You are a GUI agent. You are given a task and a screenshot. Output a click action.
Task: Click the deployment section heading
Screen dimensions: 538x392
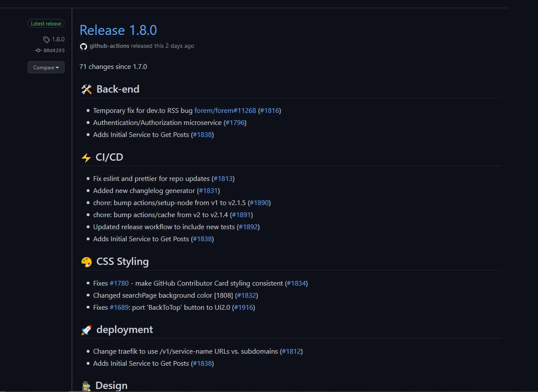coord(124,330)
